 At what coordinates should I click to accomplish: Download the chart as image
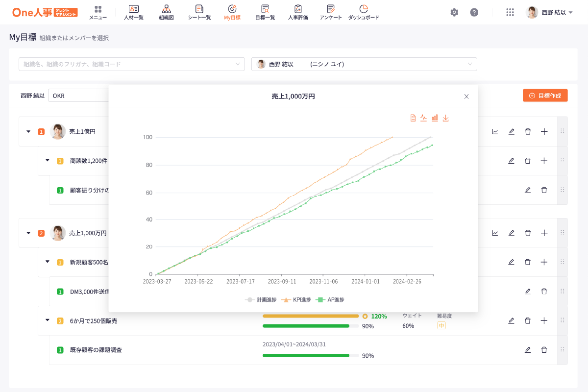pyautogui.click(x=445, y=118)
